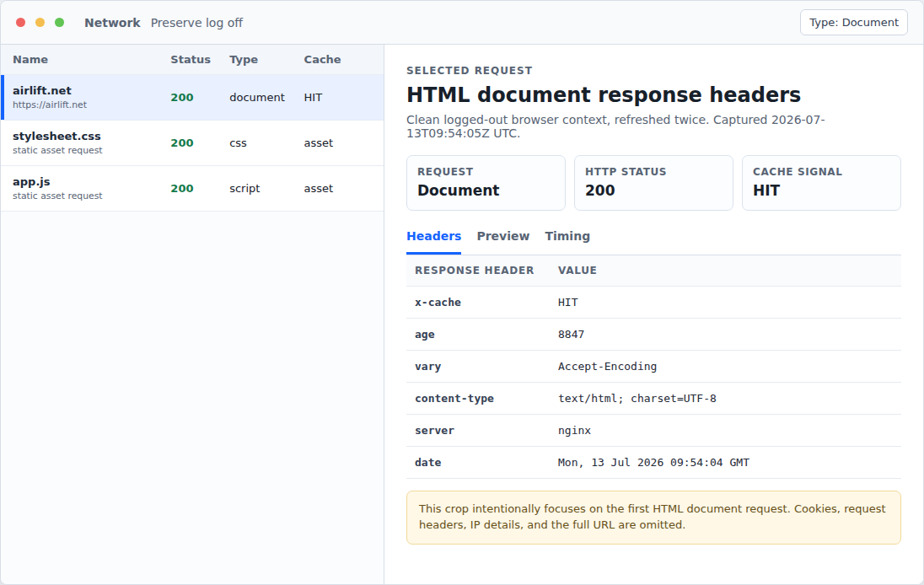Select the Mon, 13 Jul 2026 date value

coord(653,463)
